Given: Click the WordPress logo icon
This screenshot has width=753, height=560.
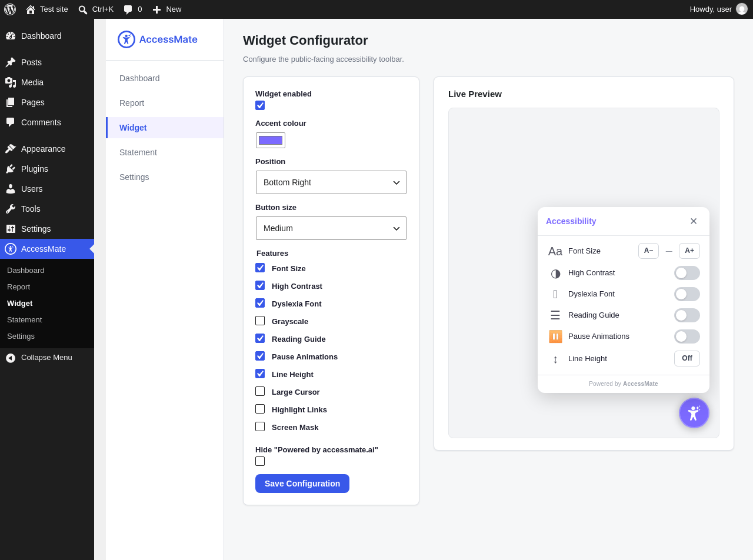Looking at the screenshot, I should tap(10, 9).
